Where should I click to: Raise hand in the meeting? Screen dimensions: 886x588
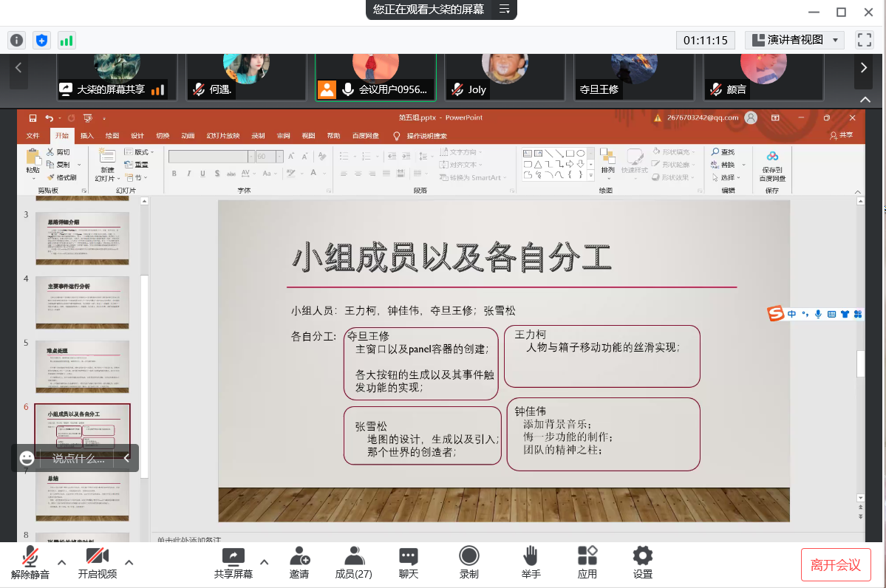531,556
